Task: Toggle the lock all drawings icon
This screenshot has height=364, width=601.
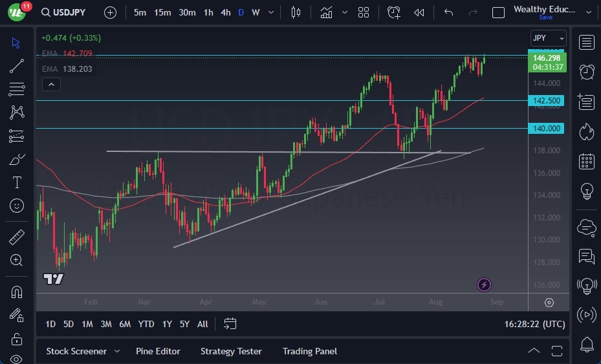Action: pyautogui.click(x=17, y=339)
